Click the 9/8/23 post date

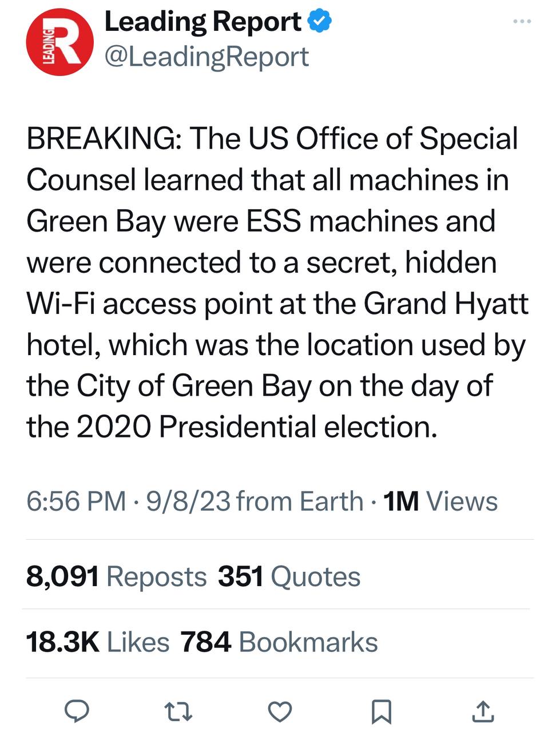click(x=188, y=502)
